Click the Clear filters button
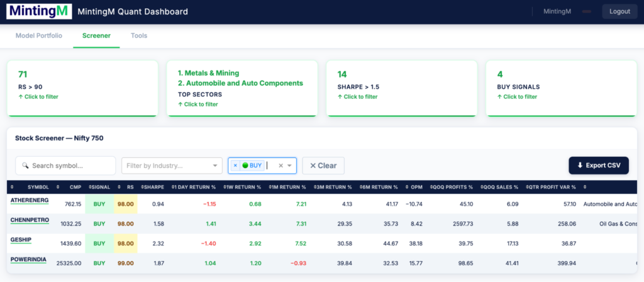Viewport: 644px width, 282px height. pos(323,166)
